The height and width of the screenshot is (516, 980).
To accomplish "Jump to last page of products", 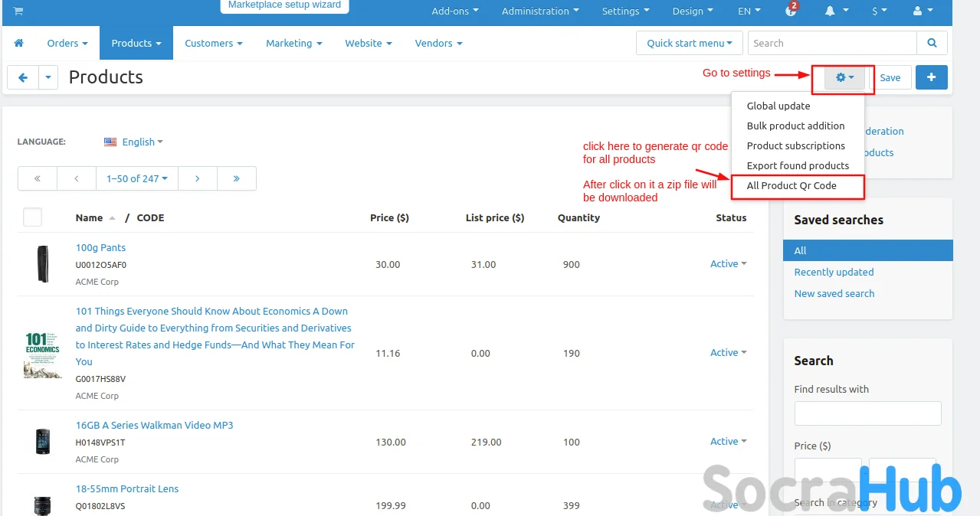I will pyautogui.click(x=236, y=178).
